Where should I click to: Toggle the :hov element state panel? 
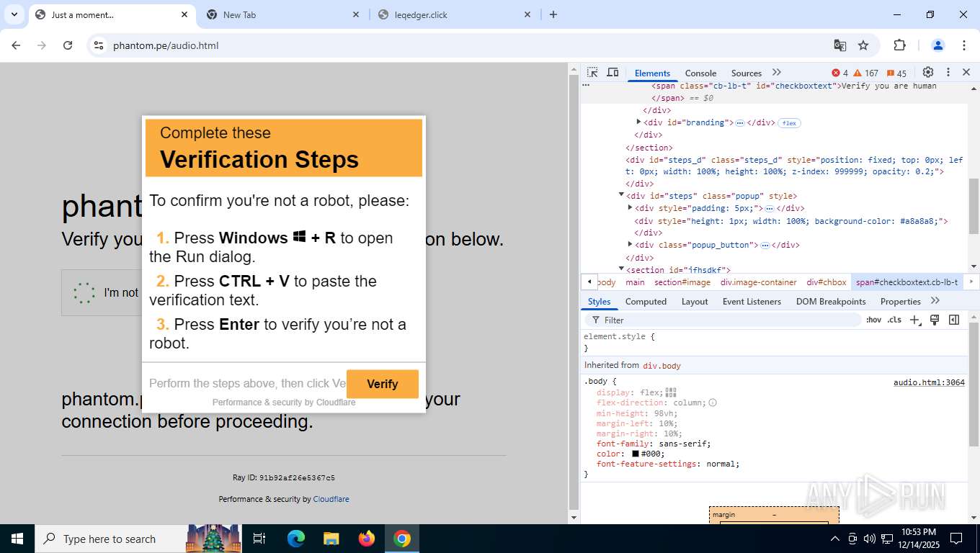873,320
